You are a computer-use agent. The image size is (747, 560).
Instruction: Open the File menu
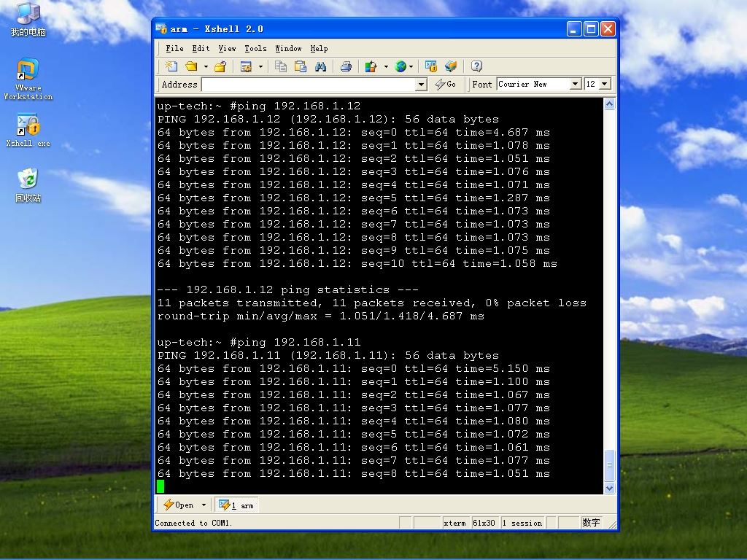(174, 48)
